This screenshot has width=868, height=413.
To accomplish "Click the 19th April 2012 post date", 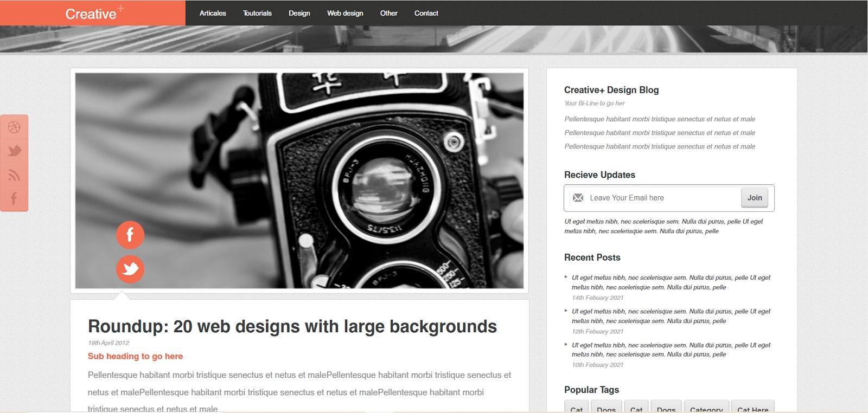I will [x=108, y=343].
